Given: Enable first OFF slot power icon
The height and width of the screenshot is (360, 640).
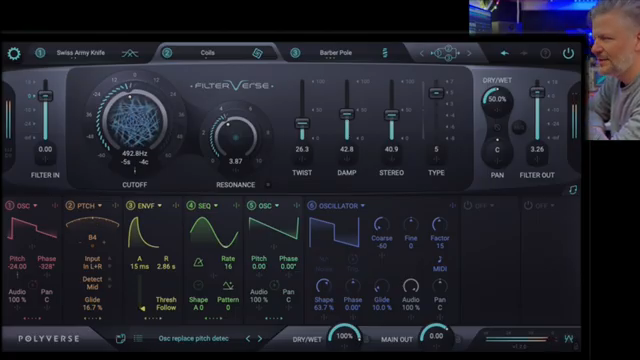Looking at the screenshot, I should pyautogui.click(x=468, y=205).
